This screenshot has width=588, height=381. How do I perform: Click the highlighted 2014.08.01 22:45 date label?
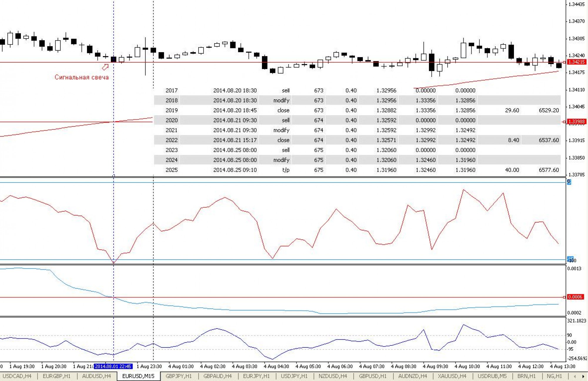(113, 366)
